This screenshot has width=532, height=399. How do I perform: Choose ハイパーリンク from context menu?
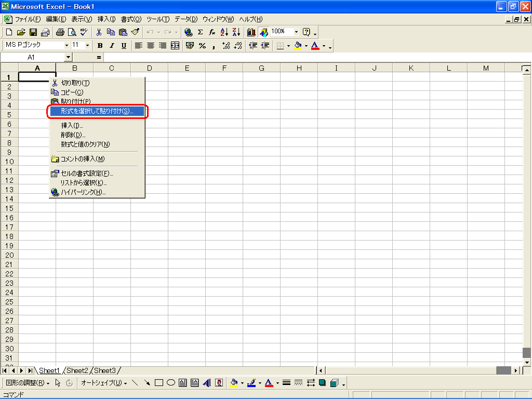(97, 192)
